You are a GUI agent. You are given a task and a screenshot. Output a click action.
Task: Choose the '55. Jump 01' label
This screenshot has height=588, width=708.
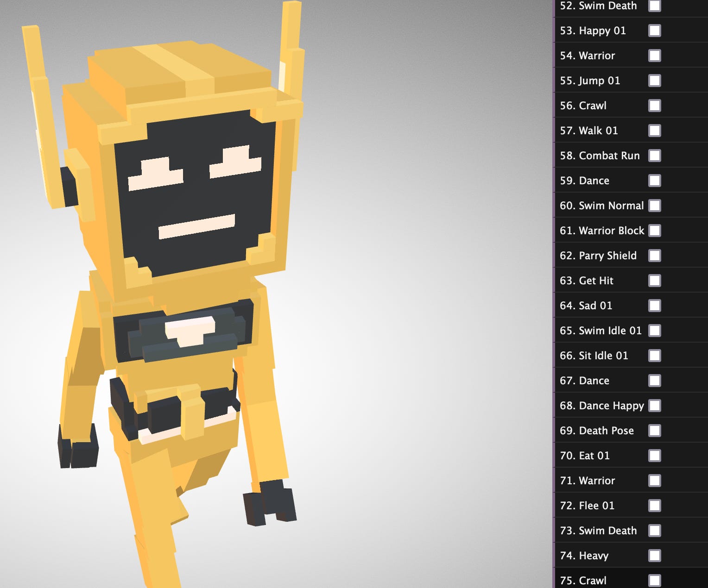[590, 81]
